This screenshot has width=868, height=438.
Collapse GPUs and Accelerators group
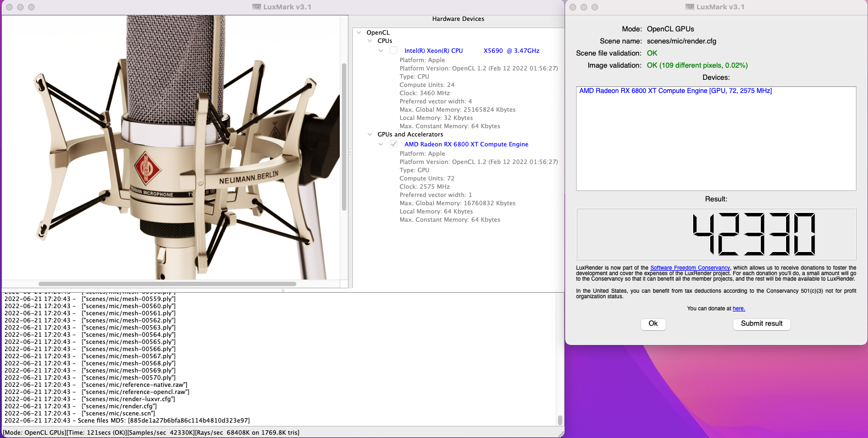click(370, 134)
